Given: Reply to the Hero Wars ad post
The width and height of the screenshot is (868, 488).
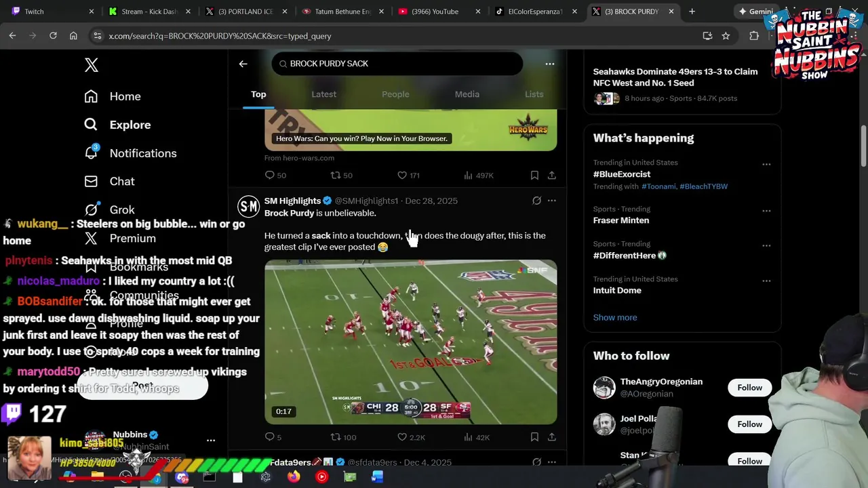Looking at the screenshot, I should click(x=275, y=175).
